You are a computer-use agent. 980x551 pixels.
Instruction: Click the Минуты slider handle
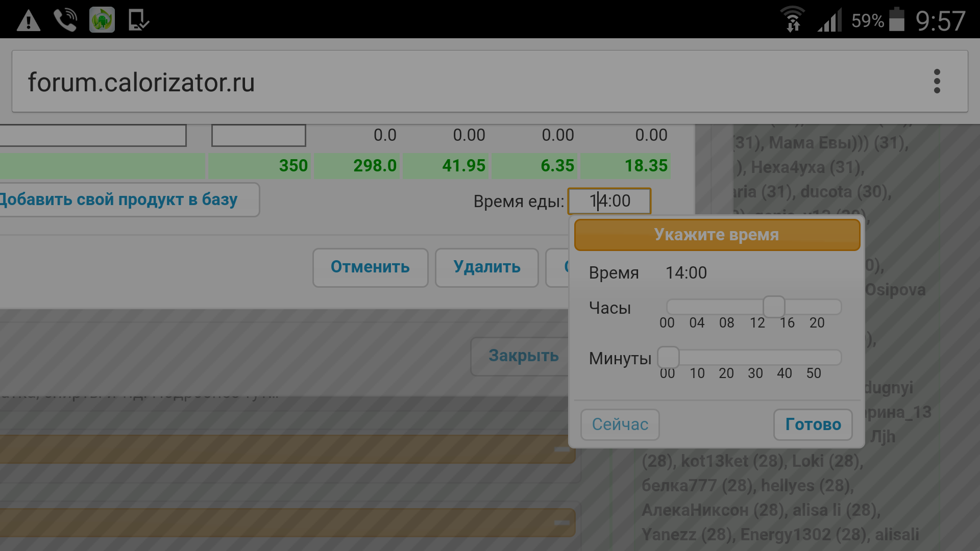coord(668,357)
